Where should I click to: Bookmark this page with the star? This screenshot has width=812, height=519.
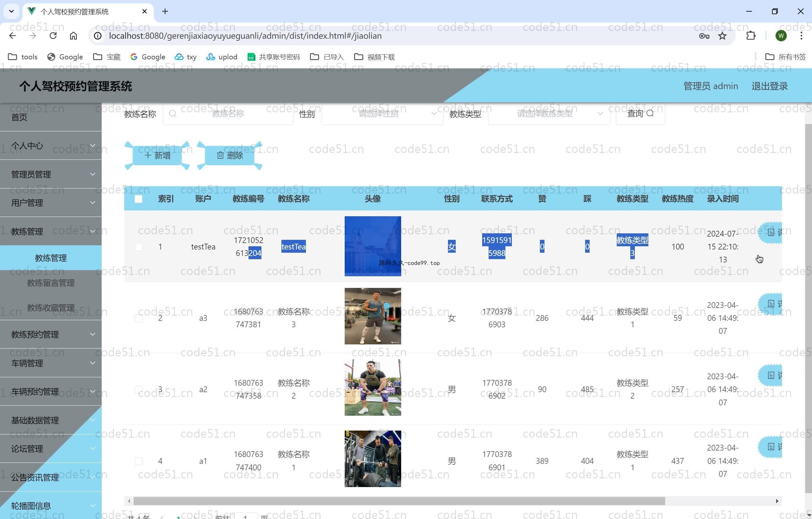722,36
